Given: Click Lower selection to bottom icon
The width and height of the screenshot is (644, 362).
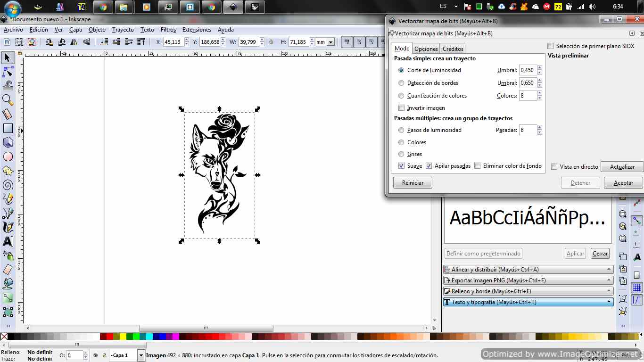Looking at the screenshot, I should coord(105,42).
